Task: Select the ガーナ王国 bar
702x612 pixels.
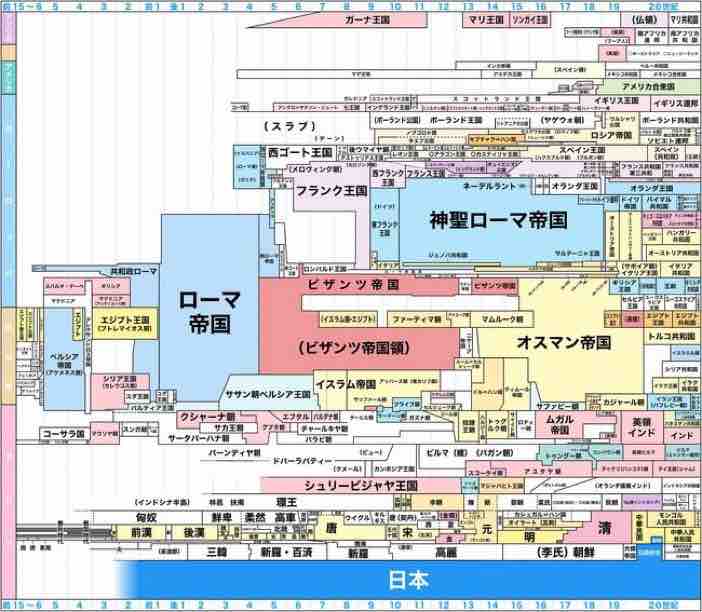Action: coord(367,20)
